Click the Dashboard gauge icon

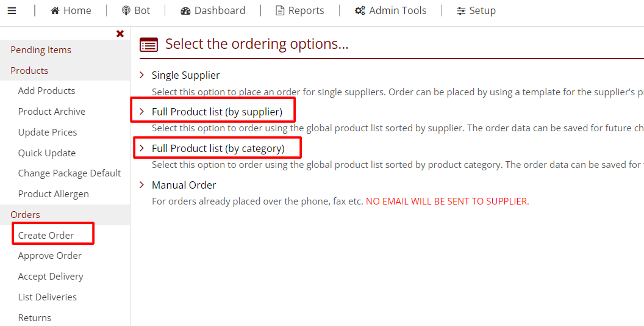coord(186,11)
